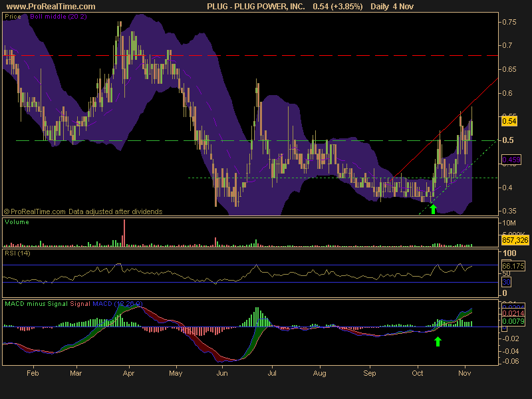Click the red Signal legend label
Screen dimensions: 532x399
pyautogui.click(x=80, y=304)
